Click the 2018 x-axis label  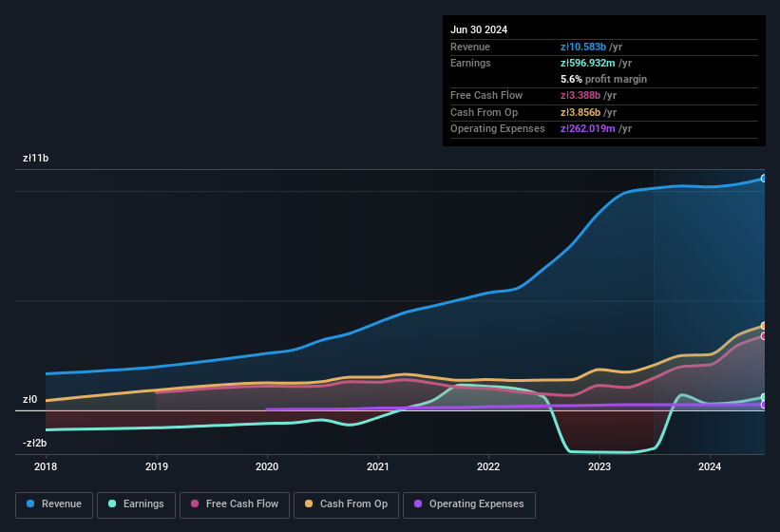coord(46,466)
